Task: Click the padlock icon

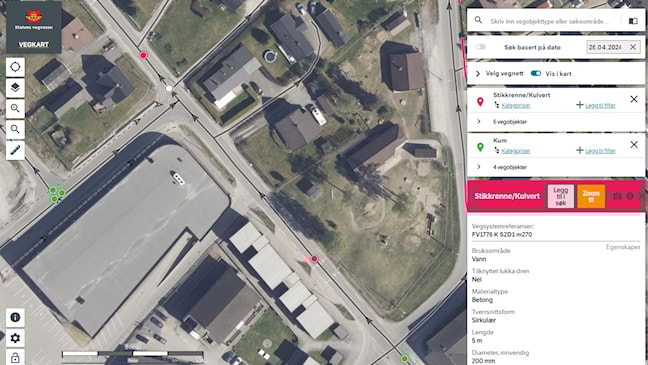Action: (x=15, y=358)
